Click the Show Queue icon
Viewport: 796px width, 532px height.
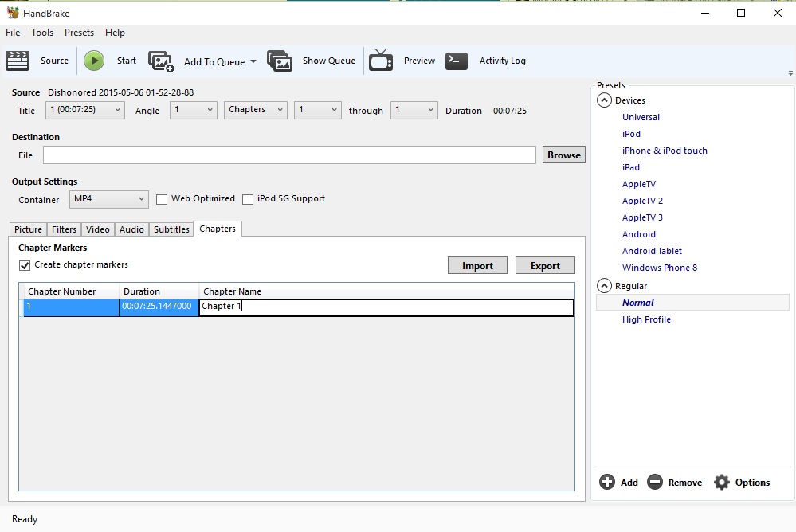[x=280, y=61]
